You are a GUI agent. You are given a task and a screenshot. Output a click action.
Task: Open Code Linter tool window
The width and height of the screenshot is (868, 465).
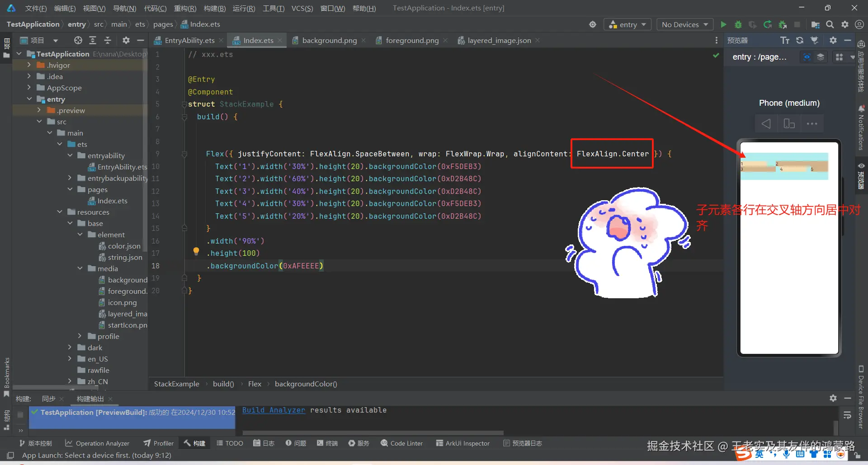tap(401, 443)
